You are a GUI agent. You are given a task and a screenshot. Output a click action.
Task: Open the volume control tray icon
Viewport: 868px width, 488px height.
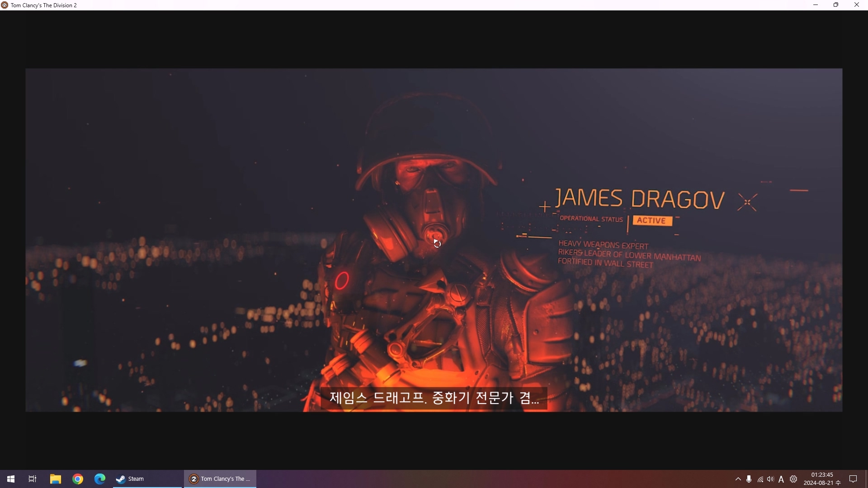(770, 479)
